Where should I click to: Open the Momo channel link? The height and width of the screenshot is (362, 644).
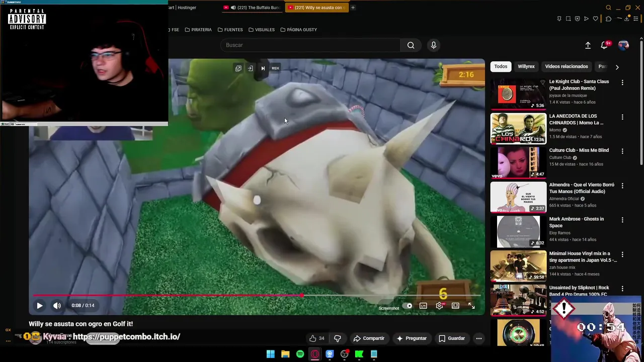point(555,130)
